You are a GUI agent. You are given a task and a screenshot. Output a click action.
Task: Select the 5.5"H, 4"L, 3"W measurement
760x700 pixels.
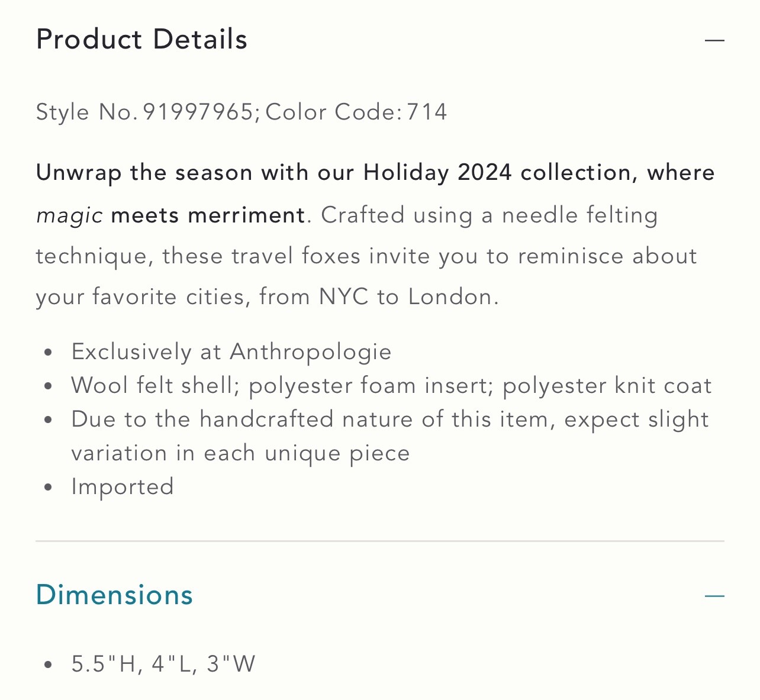163,664
